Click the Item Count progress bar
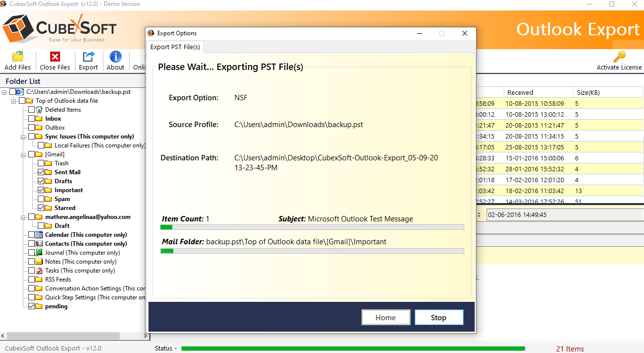This screenshot has height=353, width=644. click(x=312, y=227)
